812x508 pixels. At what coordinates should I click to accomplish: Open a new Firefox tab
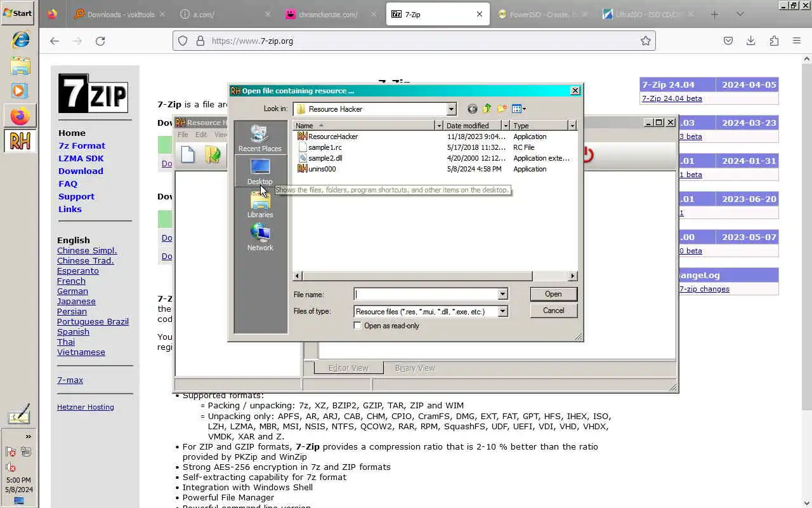(714, 14)
